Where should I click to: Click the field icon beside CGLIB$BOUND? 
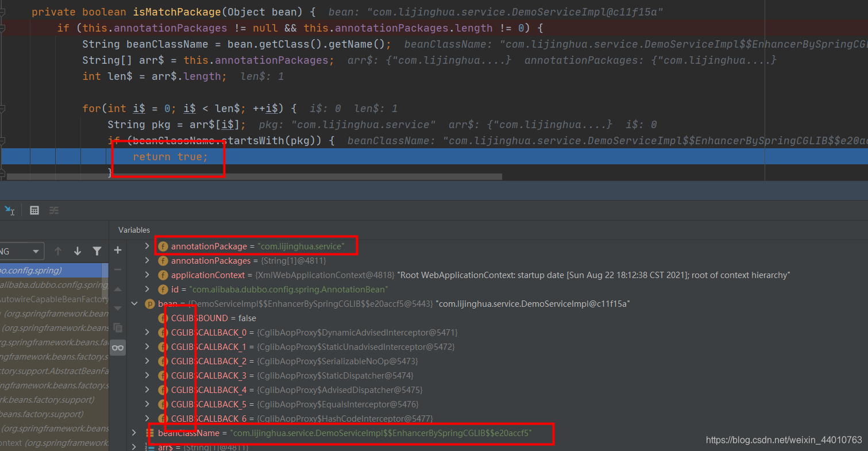pyautogui.click(x=163, y=318)
